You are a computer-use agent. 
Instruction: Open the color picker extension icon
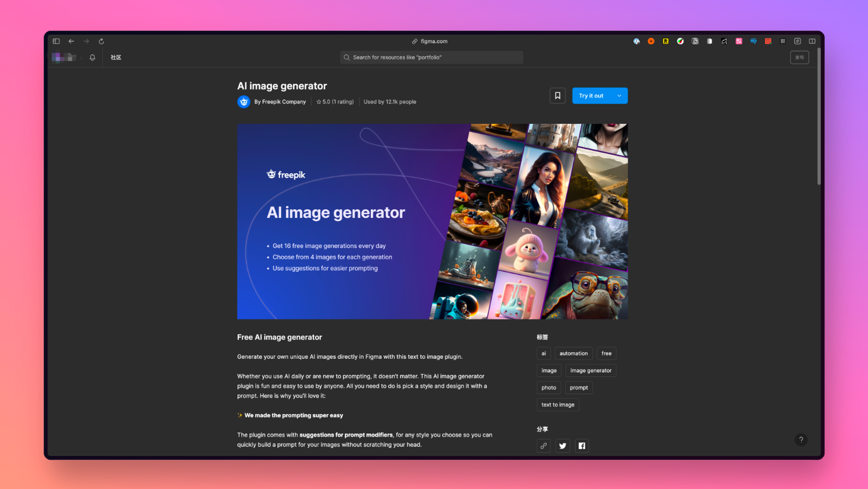[681, 41]
